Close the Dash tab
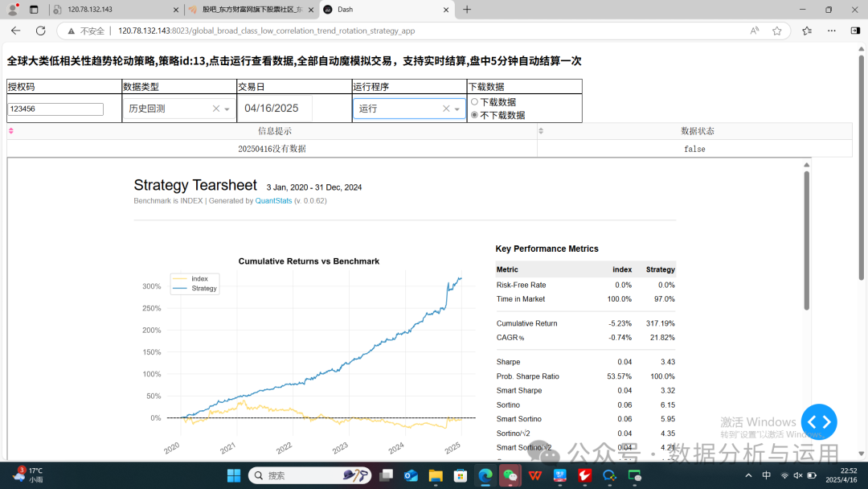The width and height of the screenshot is (868, 489). click(x=446, y=10)
